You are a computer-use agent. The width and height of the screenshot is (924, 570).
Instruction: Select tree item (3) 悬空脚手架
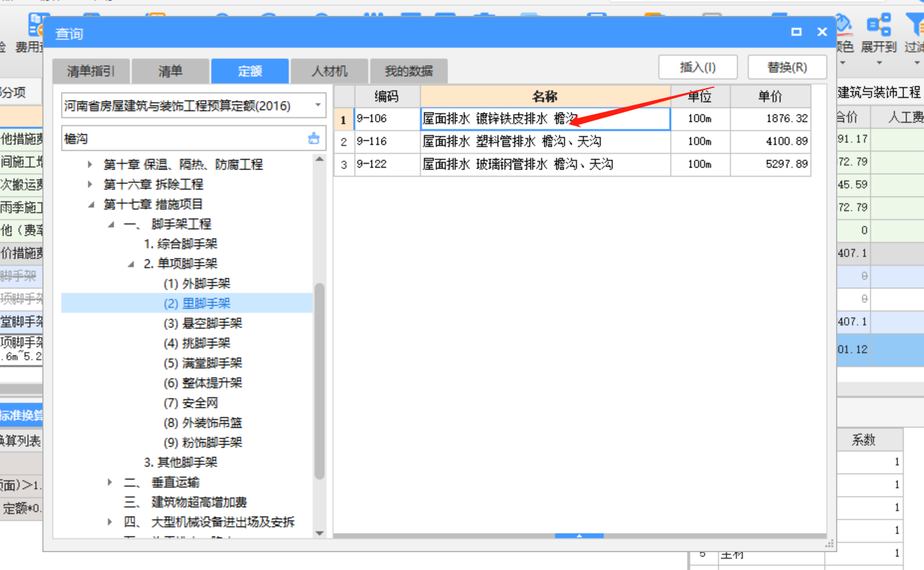coord(203,324)
